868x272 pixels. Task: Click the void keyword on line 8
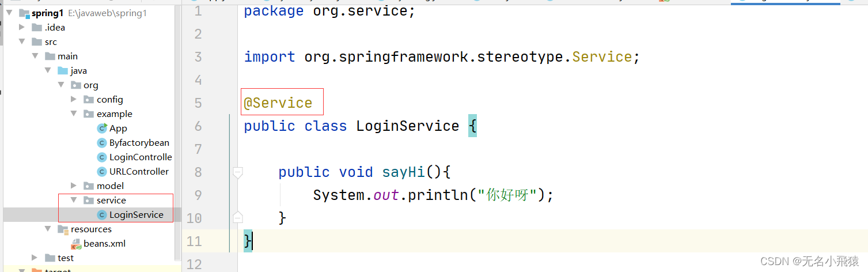click(x=356, y=172)
